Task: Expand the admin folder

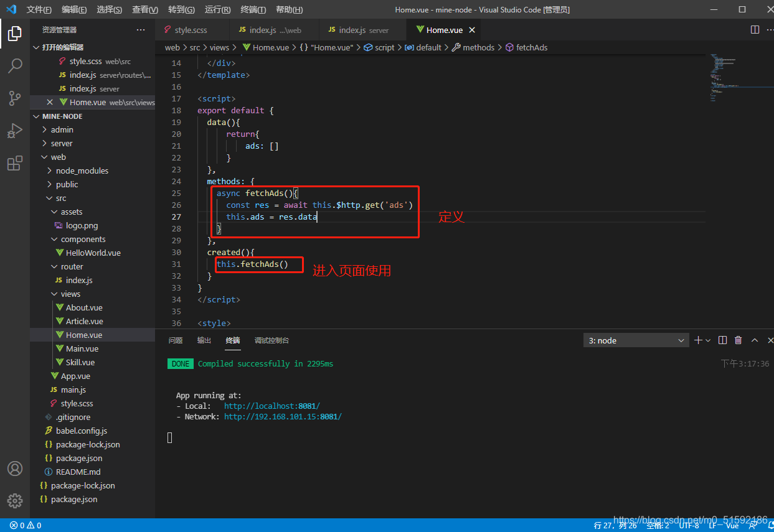Action: [92, 129]
